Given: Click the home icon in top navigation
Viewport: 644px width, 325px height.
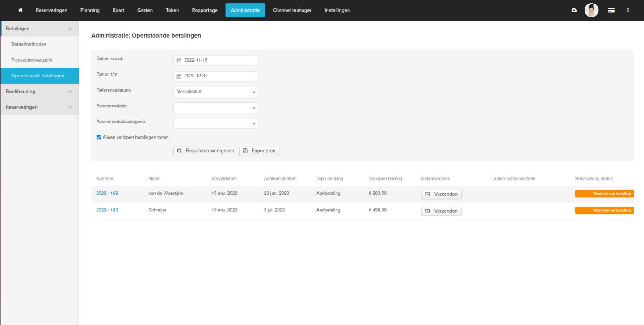Looking at the screenshot, I should click(20, 10).
